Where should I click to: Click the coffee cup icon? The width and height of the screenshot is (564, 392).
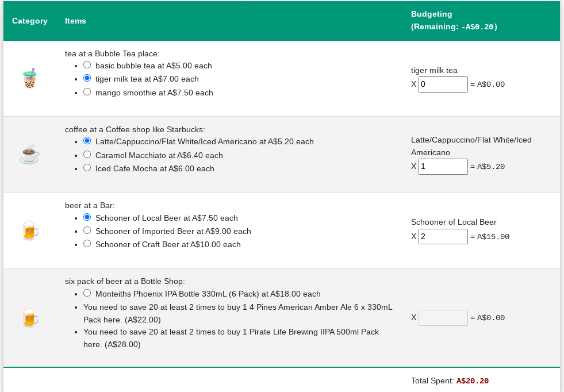point(30,155)
